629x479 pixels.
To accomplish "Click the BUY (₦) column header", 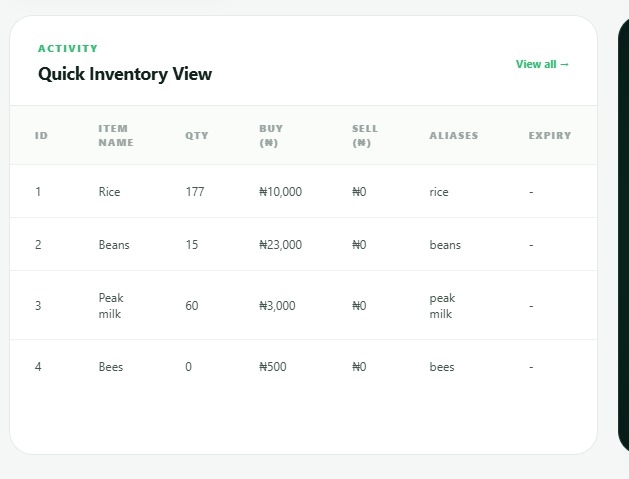I will 271,136.
